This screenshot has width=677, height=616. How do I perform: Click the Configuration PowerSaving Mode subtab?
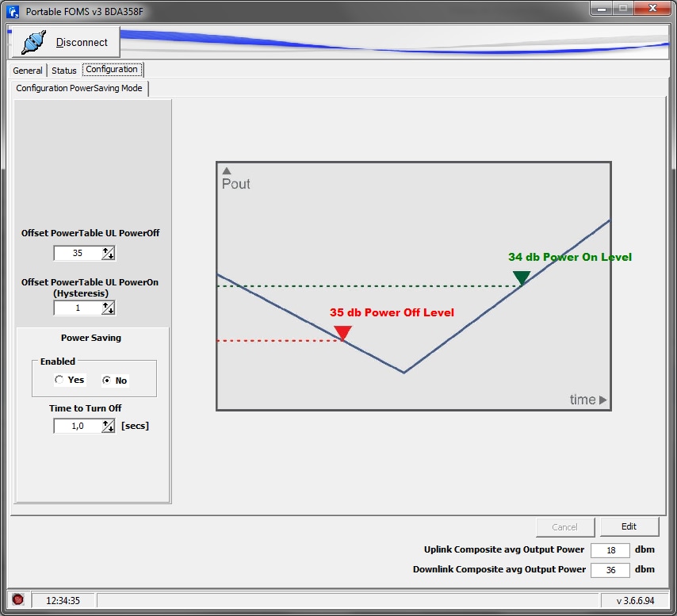pyautogui.click(x=79, y=88)
